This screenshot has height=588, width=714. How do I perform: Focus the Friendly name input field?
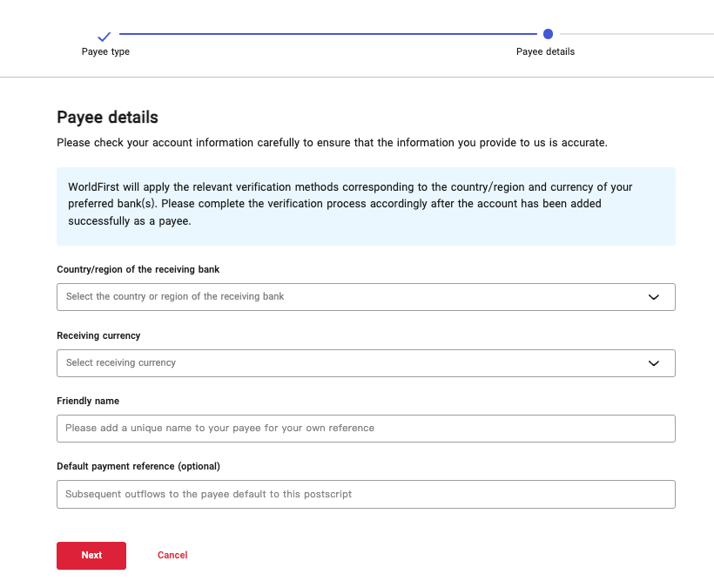(x=366, y=429)
